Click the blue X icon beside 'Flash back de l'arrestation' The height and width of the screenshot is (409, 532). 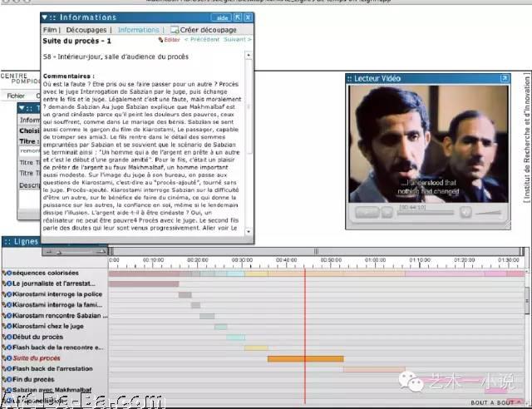(9, 368)
